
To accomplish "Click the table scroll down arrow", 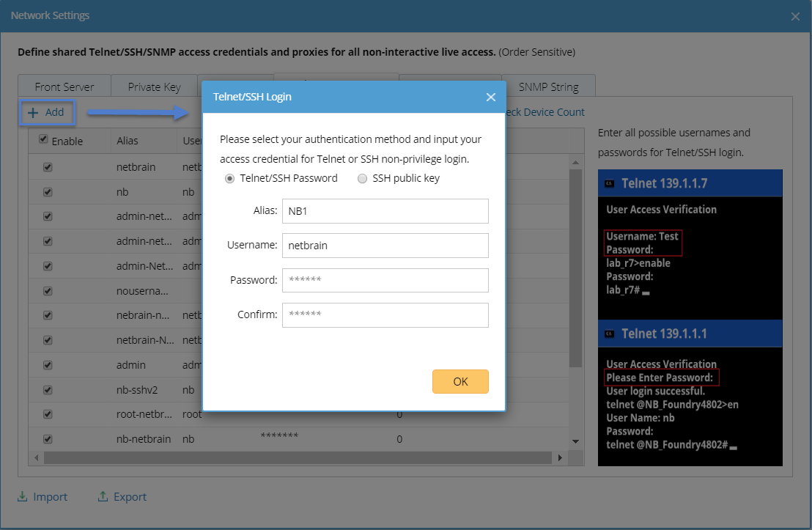I will (x=575, y=441).
